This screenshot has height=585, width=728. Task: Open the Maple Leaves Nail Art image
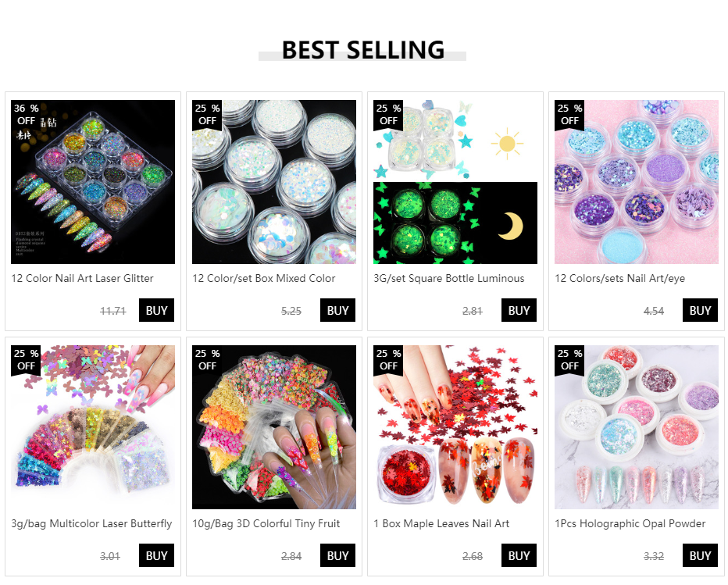click(x=455, y=427)
